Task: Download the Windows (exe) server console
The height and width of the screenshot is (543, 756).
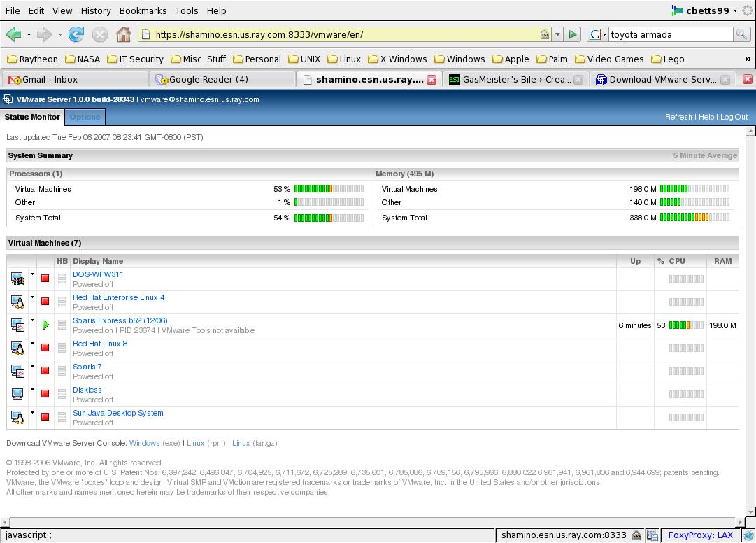Action: tap(144, 443)
